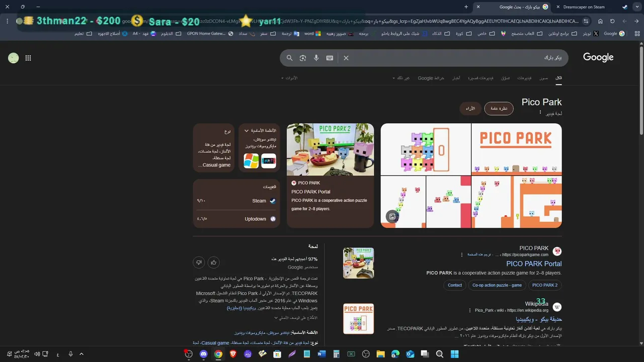
Task: Open a new browser tab with plus
Action: (466, 7)
